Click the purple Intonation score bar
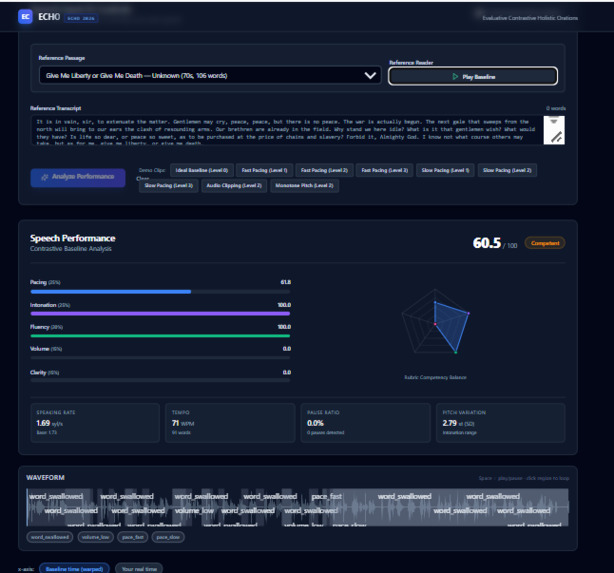 (x=160, y=314)
